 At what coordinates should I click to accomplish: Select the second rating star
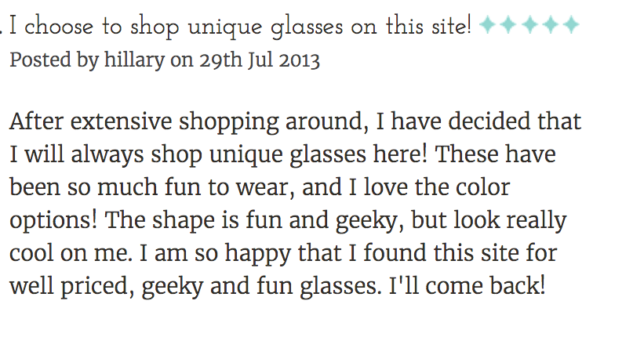point(508,24)
